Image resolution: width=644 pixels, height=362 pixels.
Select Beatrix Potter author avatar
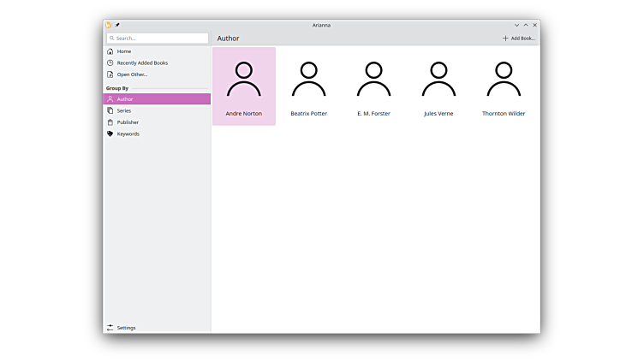tap(308, 80)
